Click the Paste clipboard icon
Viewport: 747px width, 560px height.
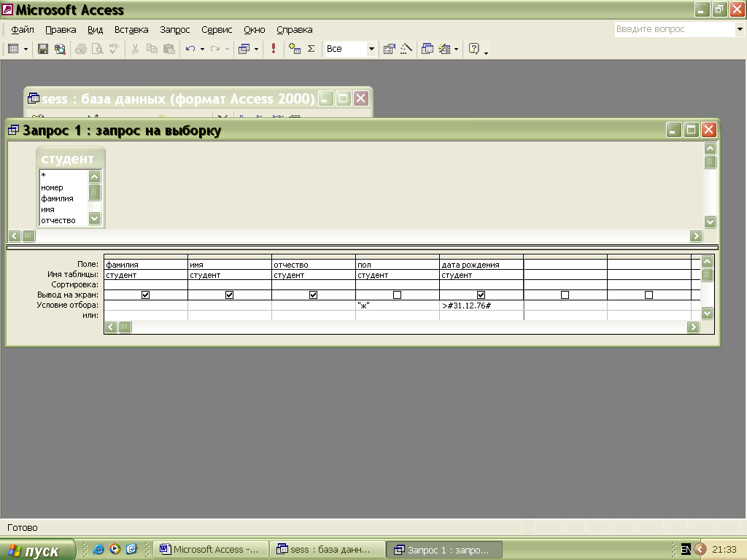point(169,49)
